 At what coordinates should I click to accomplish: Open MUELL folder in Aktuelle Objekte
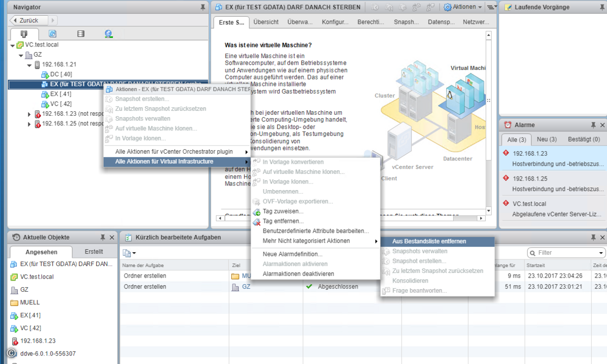pyautogui.click(x=30, y=302)
